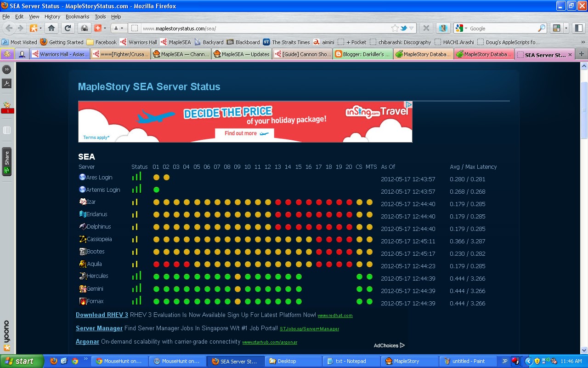This screenshot has width=588, height=368.
Task: Click the Gemini status signal bars
Action: tap(136, 288)
